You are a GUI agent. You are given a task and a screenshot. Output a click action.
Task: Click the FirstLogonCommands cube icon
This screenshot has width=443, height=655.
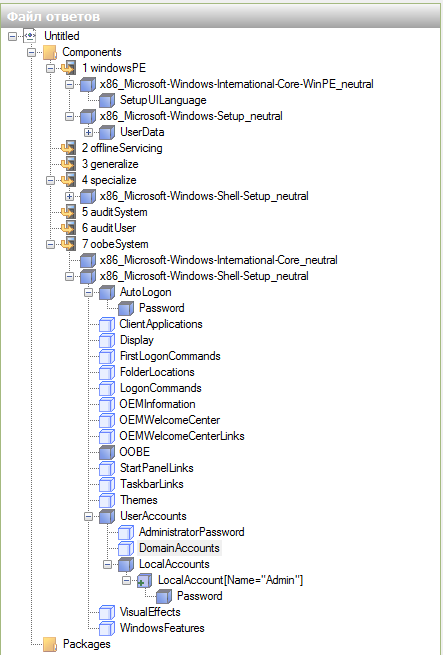[x=107, y=356]
